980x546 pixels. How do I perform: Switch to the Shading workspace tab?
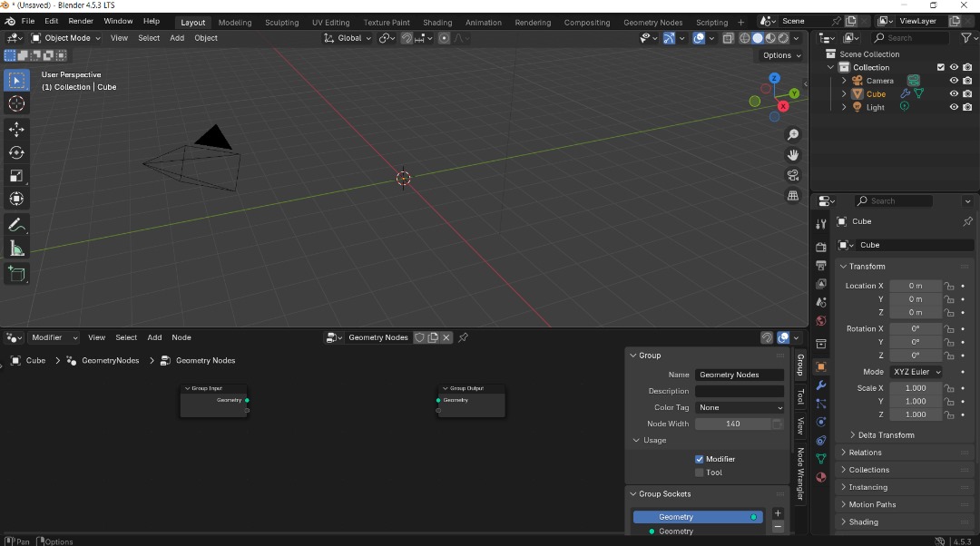(x=437, y=23)
